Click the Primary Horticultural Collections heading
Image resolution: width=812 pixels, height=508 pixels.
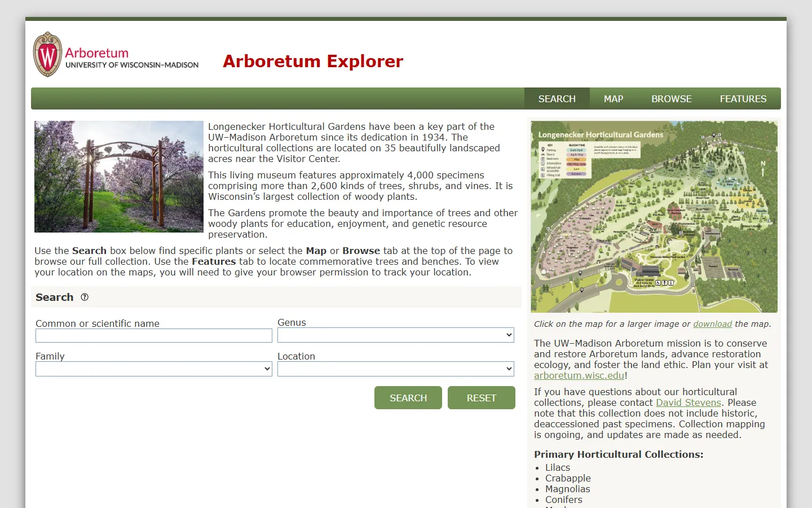coord(619,454)
